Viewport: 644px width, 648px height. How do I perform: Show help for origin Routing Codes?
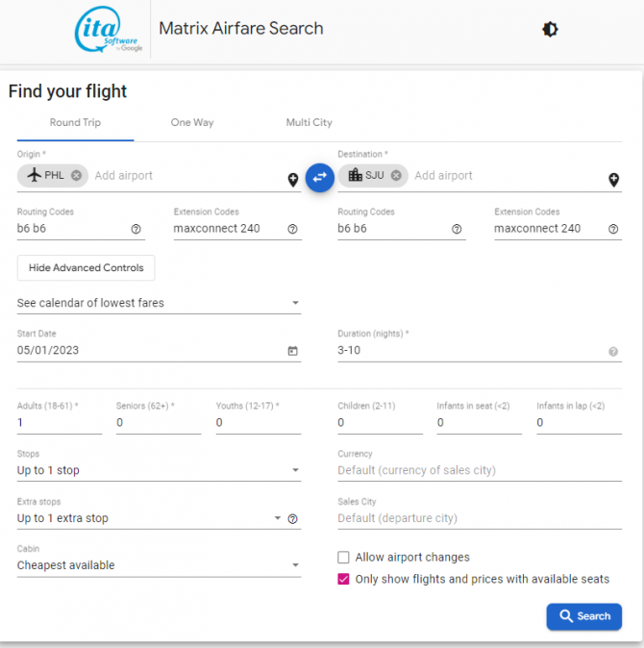click(136, 229)
